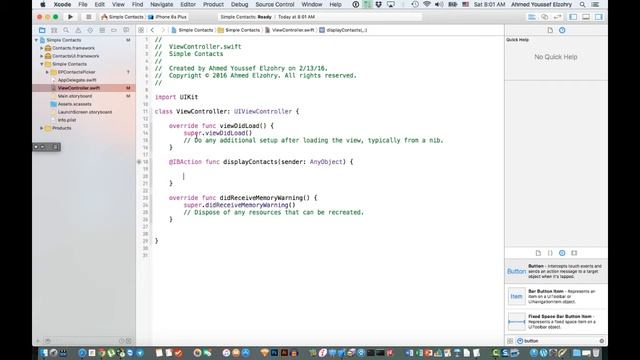Choose the iPhone 6s Plus destination
This screenshot has height=360, width=640.
click(x=167, y=17)
